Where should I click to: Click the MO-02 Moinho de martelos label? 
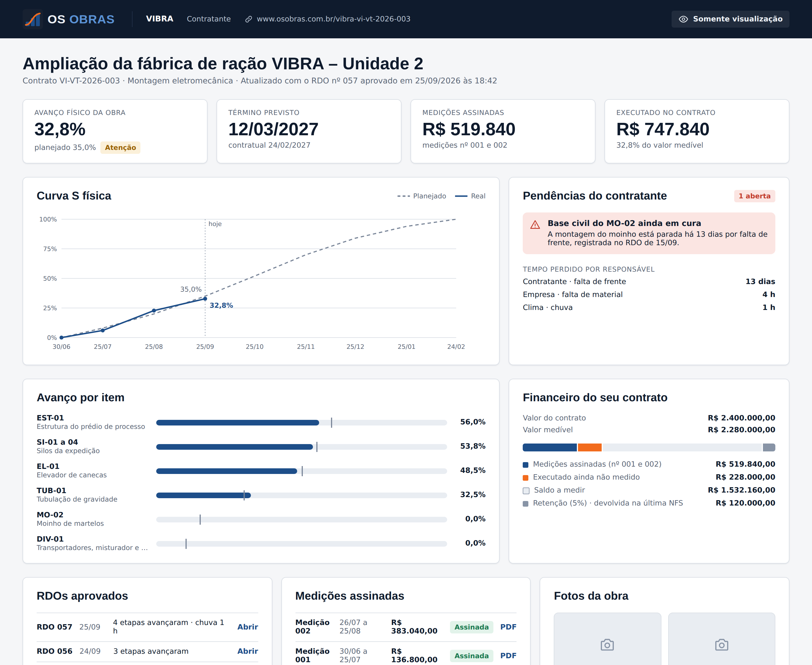point(70,519)
